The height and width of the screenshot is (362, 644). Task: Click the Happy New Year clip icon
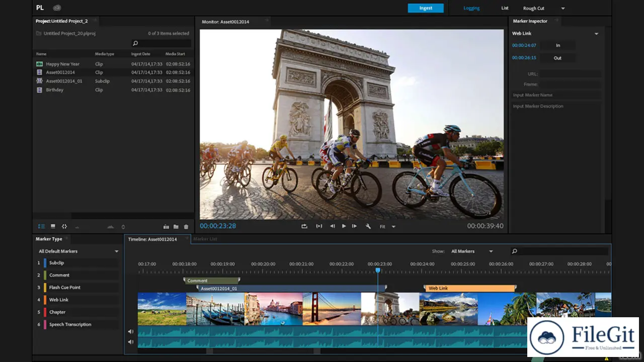click(39, 64)
